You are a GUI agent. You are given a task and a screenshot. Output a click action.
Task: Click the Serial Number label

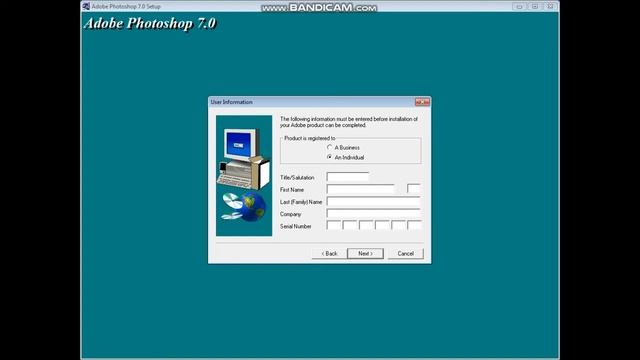pos(296,226)
